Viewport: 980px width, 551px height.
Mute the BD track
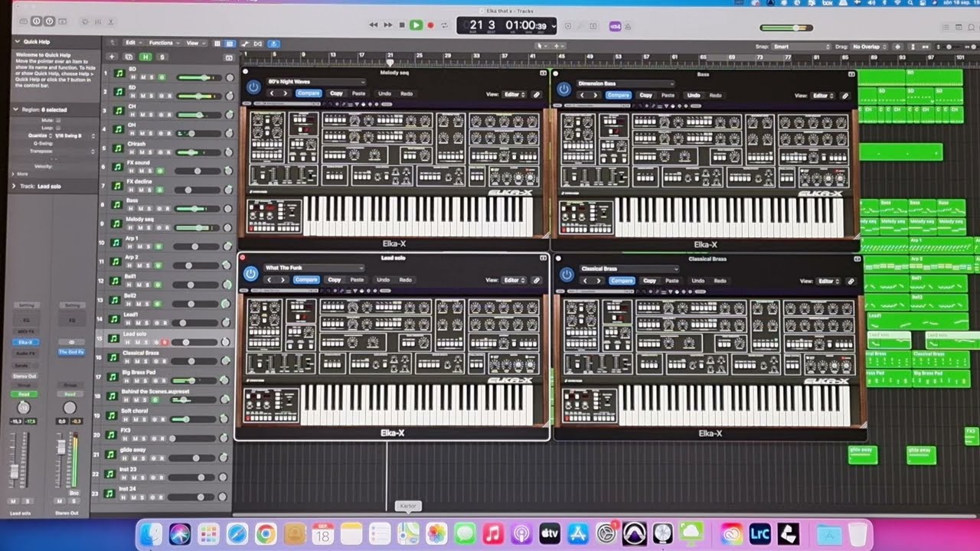click(142, 77)
